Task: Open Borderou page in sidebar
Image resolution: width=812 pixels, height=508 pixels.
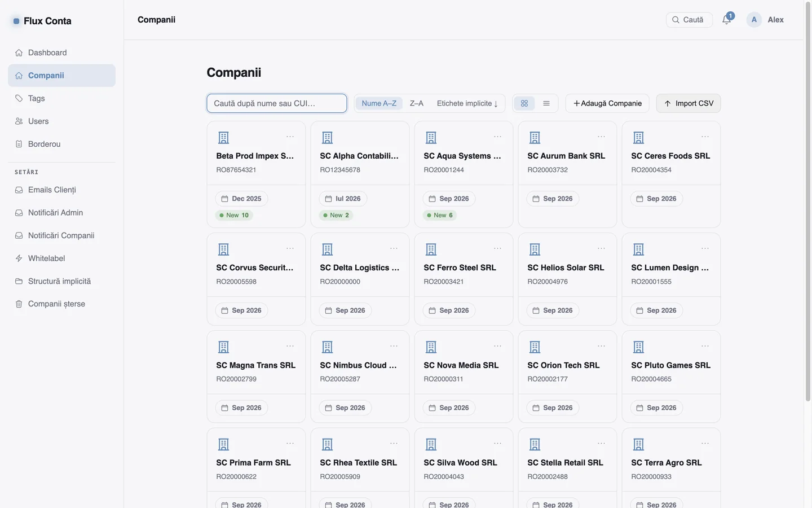Action: (61, 144)
